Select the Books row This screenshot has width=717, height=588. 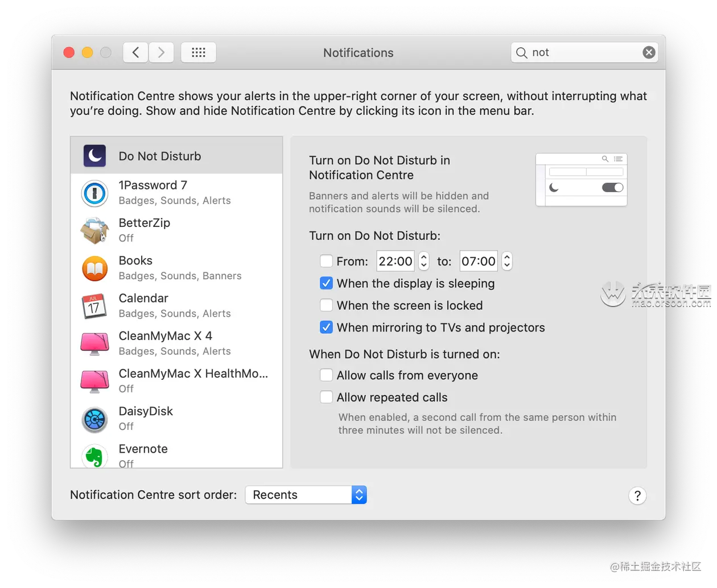click(x=176, y=268)
